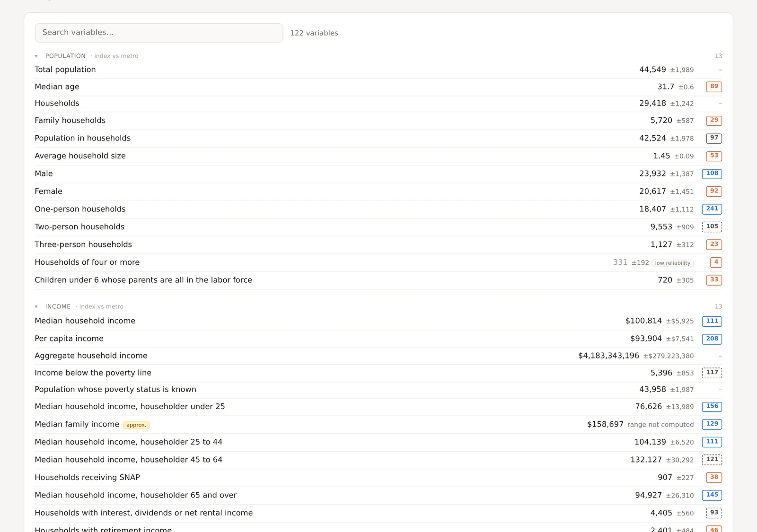Click index badge 89 for Median age
Screen dimensions: 757x532
714,87
